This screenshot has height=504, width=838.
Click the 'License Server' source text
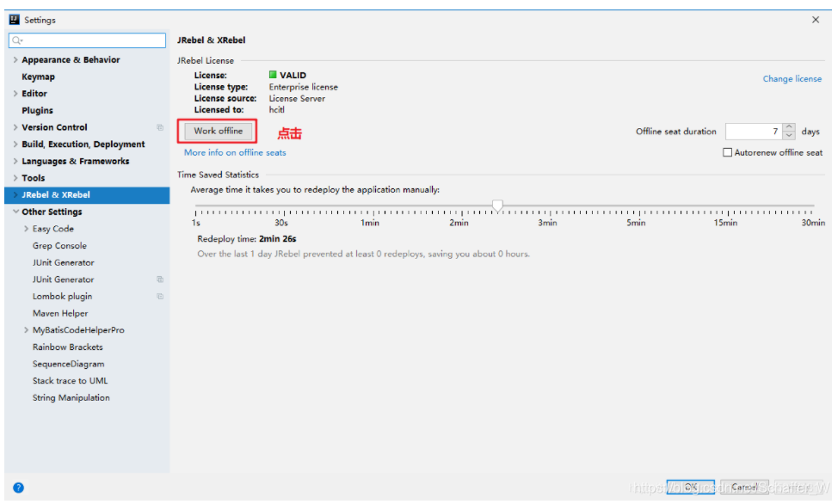(297, 98)
